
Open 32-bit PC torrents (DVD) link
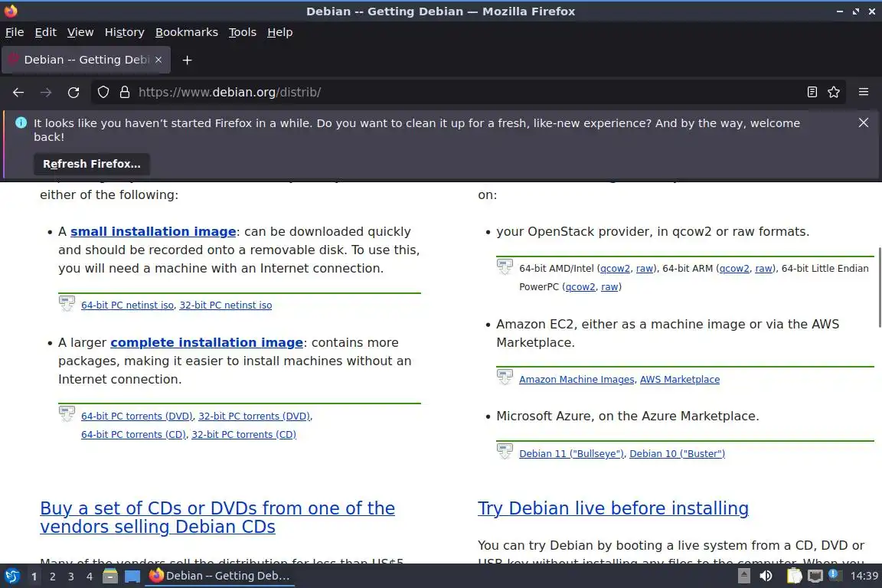click(x=254, y=416)
